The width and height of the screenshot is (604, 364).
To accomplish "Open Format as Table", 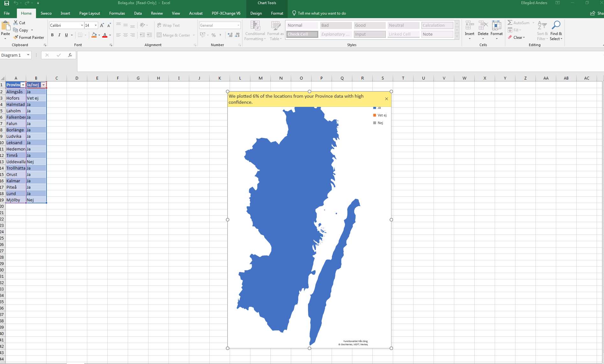I will click(275, 31).
